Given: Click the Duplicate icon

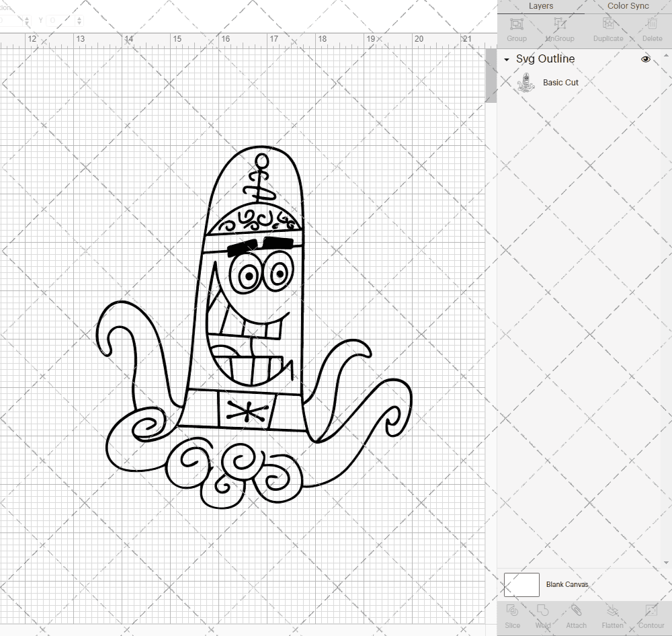Looking at the screenshot, I should 607,24.
